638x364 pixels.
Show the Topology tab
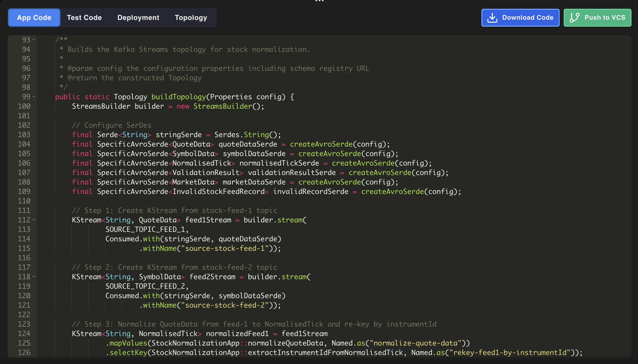click(x=191, y=18)
